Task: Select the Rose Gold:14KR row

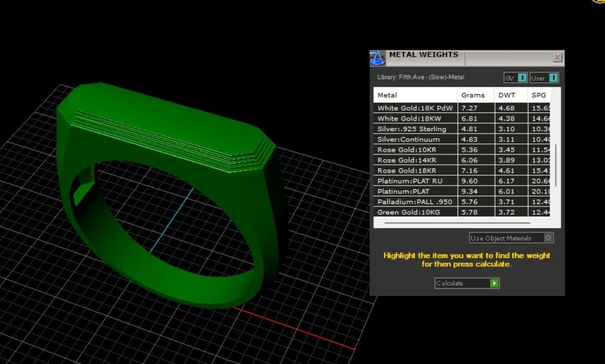Action: tap(461, 160)
